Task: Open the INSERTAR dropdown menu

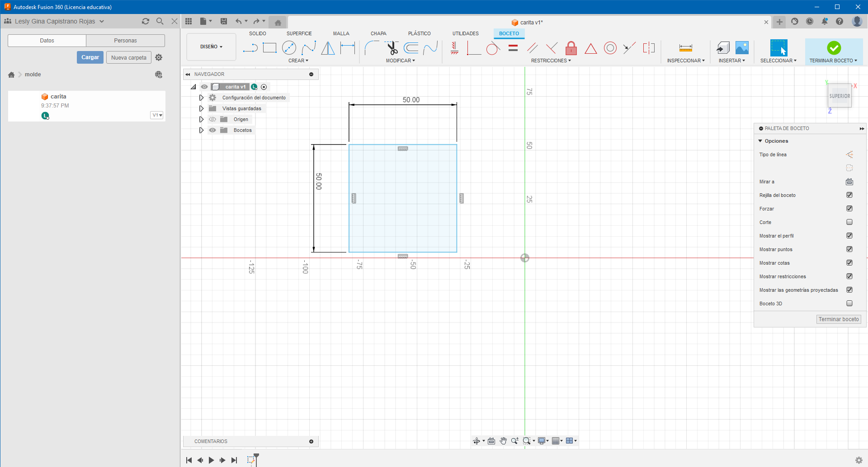Action: click(x=732, y=61)
